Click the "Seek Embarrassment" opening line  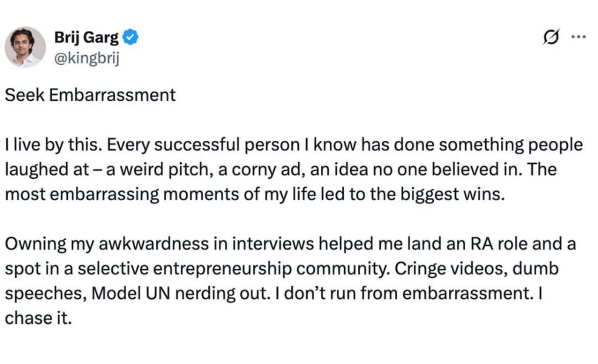[x=90, y=95]
